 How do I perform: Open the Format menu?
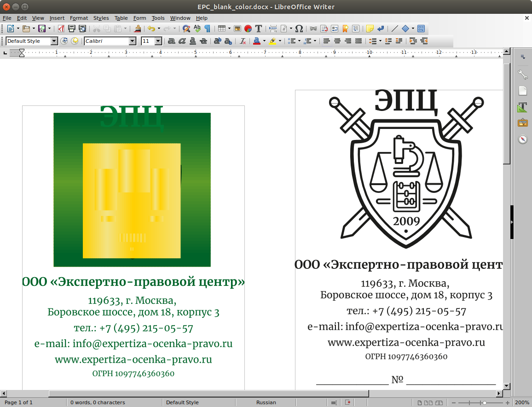[79, 18]
